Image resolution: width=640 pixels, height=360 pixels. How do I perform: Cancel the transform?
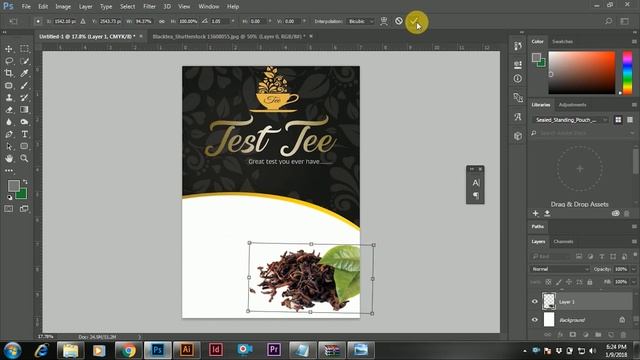tap(399, 21)
